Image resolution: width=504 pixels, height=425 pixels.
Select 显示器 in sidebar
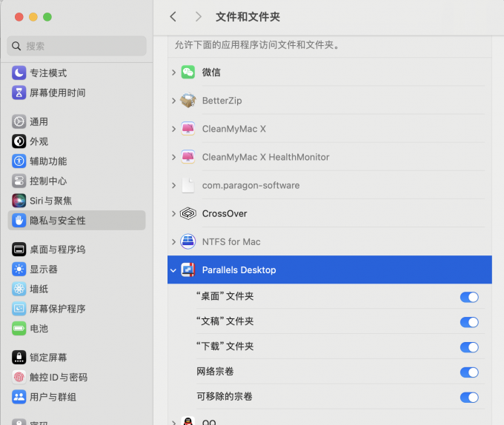click(x=76, y=269)
